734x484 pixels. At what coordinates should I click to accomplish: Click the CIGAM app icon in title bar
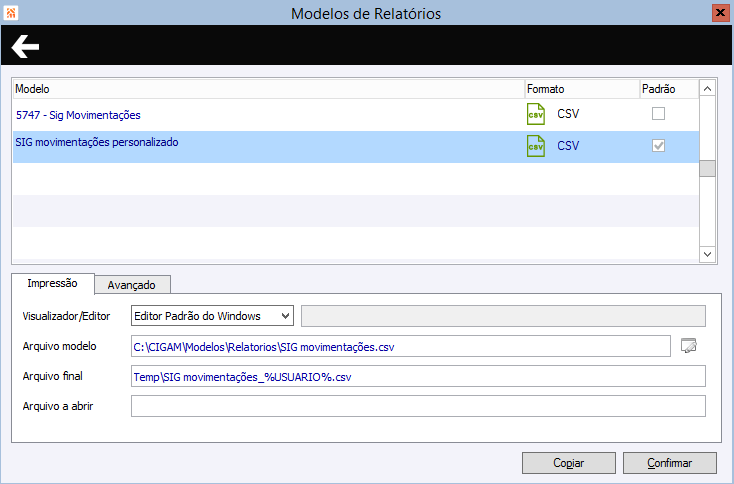point(11,13)
